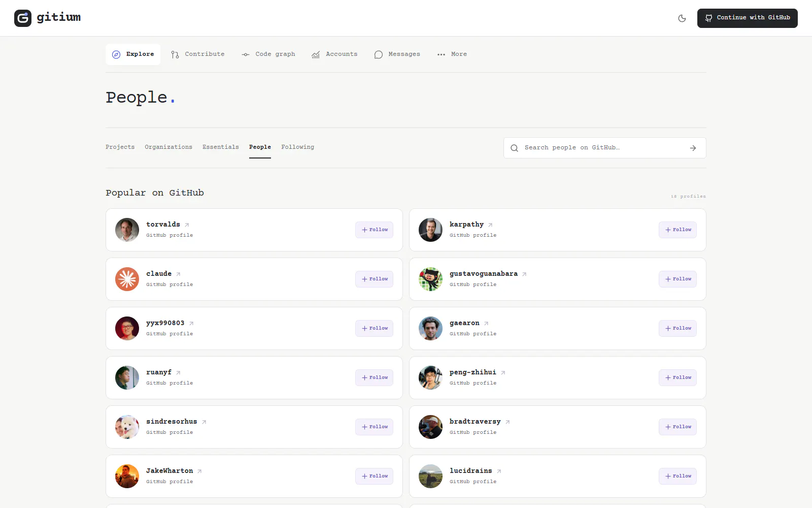This screenshot has height=508, width=812.
Task: Follow ruanyf
Action: pyautogui.click(x=375, y=378)
